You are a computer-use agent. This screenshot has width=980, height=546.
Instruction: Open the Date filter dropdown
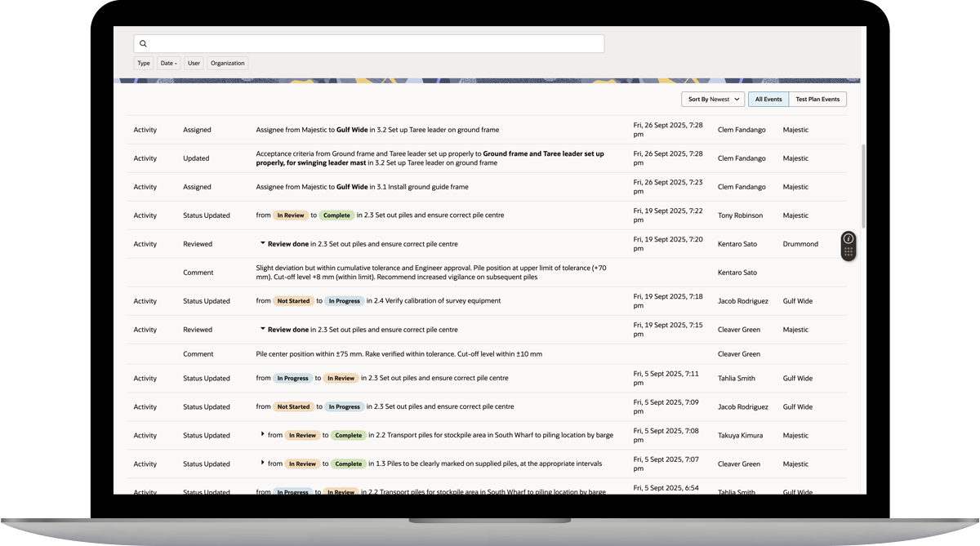tap(168, 63)
